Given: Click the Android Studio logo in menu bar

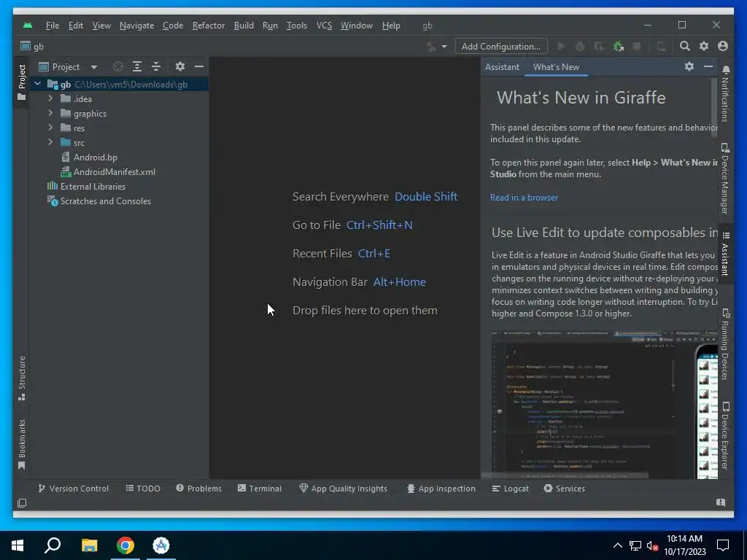Looking at the screenshot, I should point(28,26).
